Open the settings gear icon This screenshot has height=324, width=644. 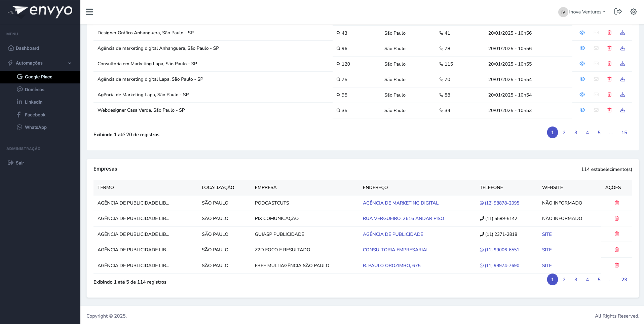634,12
